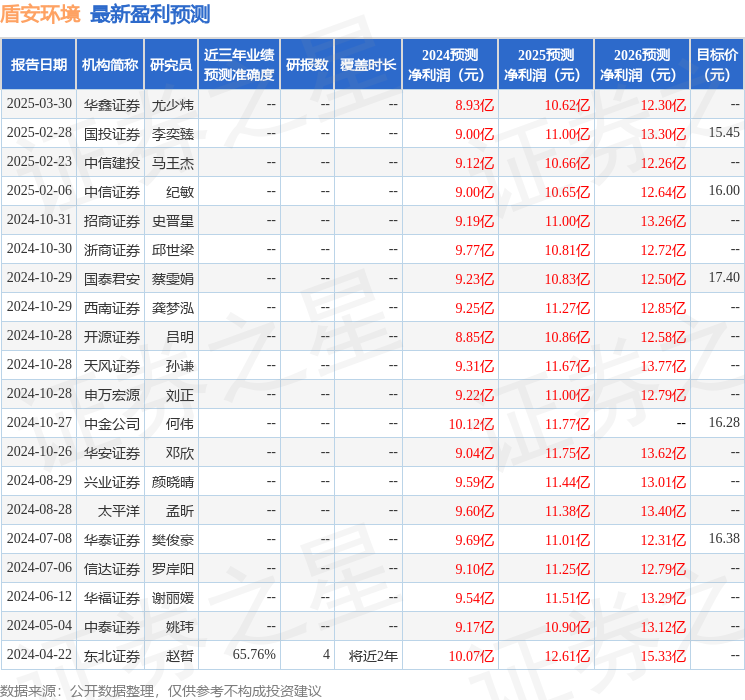
Task: Select the 兴业证券 cell
Action: [x=112, y=481]
